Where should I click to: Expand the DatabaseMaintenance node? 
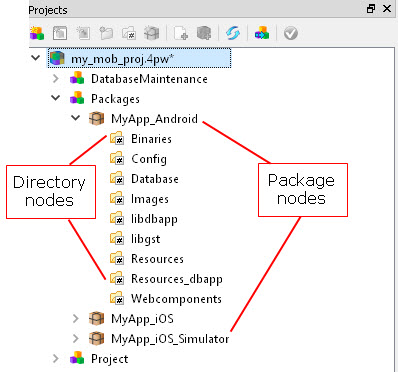(56, 79)
